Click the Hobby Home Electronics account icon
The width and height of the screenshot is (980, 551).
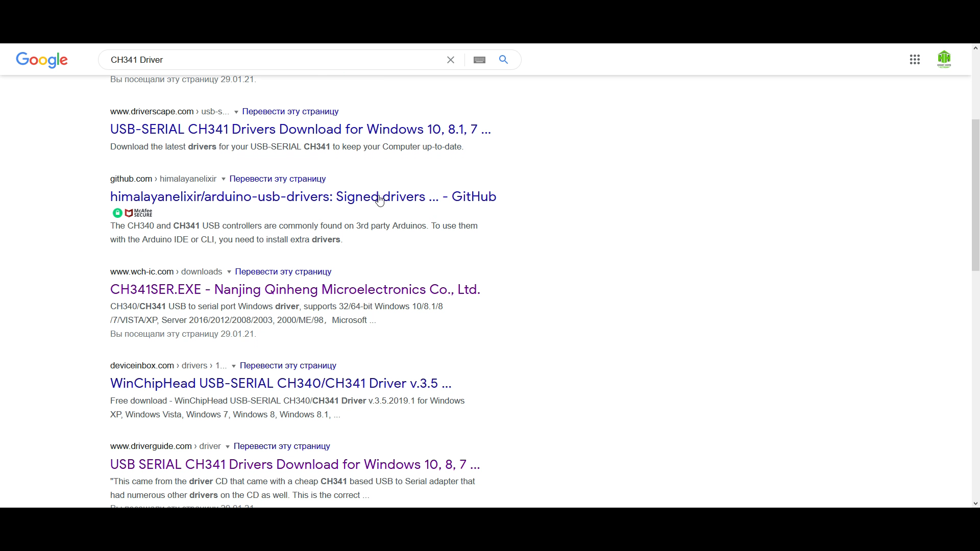tap(945, 59)
